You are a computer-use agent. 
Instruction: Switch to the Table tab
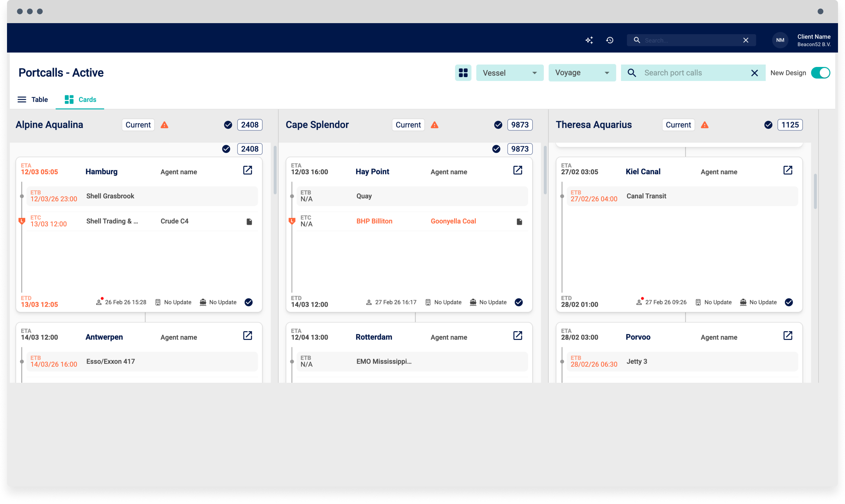[33, 100]
